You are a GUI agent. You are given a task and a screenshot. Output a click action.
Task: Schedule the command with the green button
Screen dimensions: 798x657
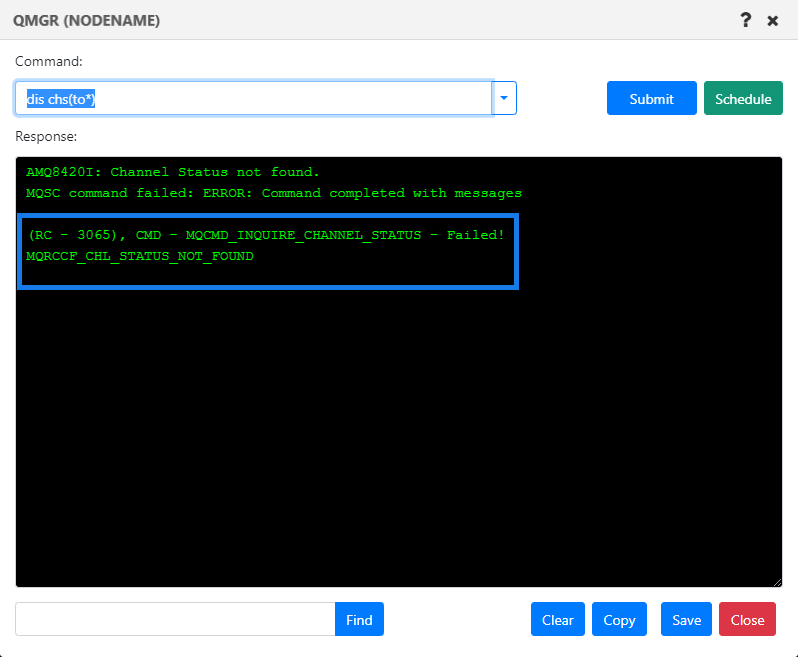(x=743, y=98)
